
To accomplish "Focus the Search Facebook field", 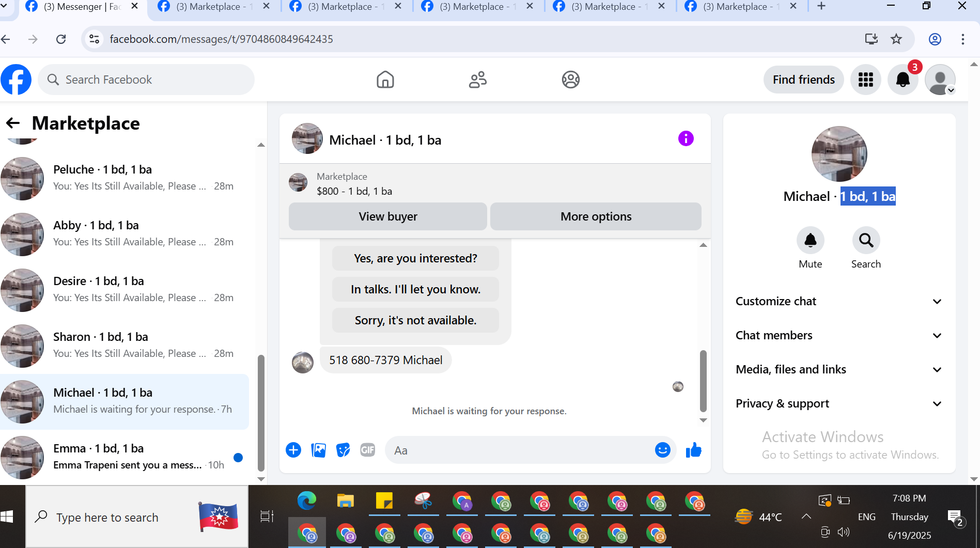I will (146, 80).
